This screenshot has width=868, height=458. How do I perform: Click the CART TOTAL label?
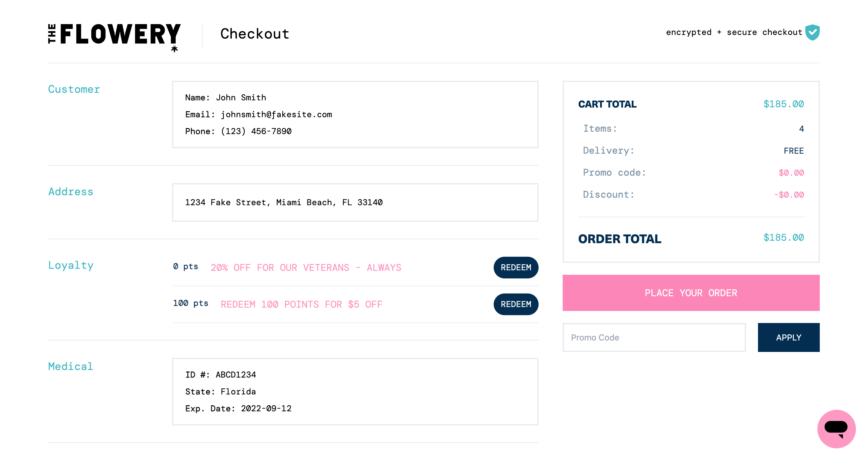click(607, 104)
